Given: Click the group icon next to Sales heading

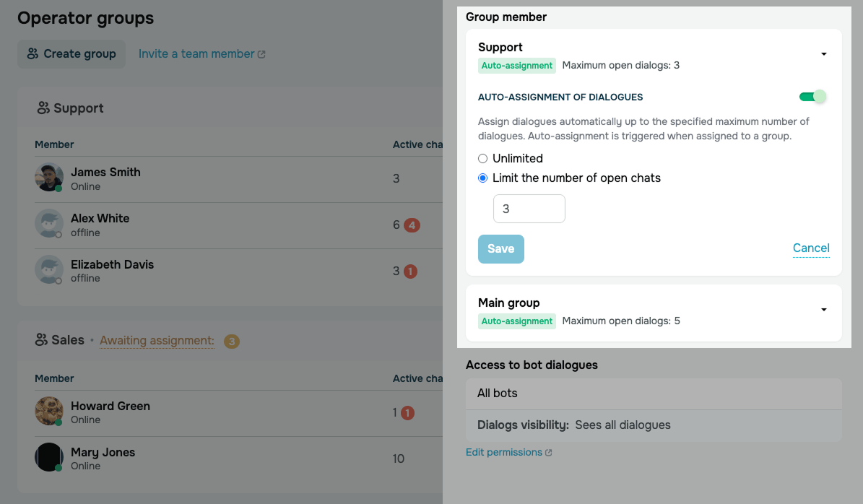Looking at the screenshot, I should 41,340.
